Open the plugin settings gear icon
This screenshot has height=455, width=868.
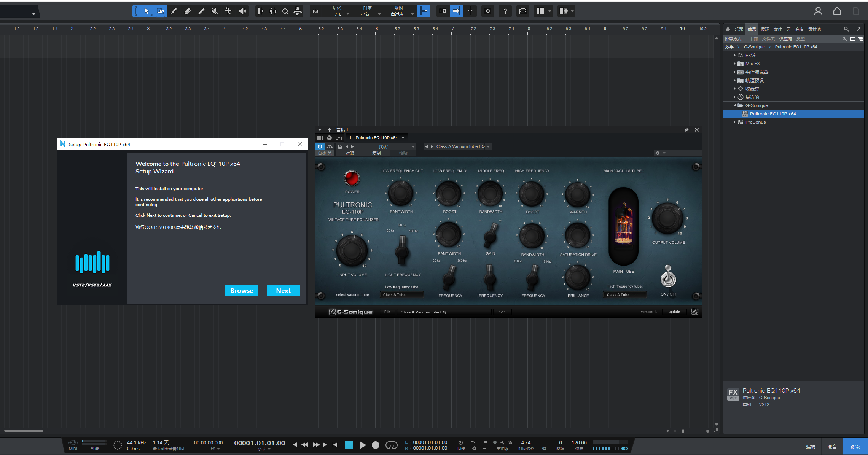(657, 153)
